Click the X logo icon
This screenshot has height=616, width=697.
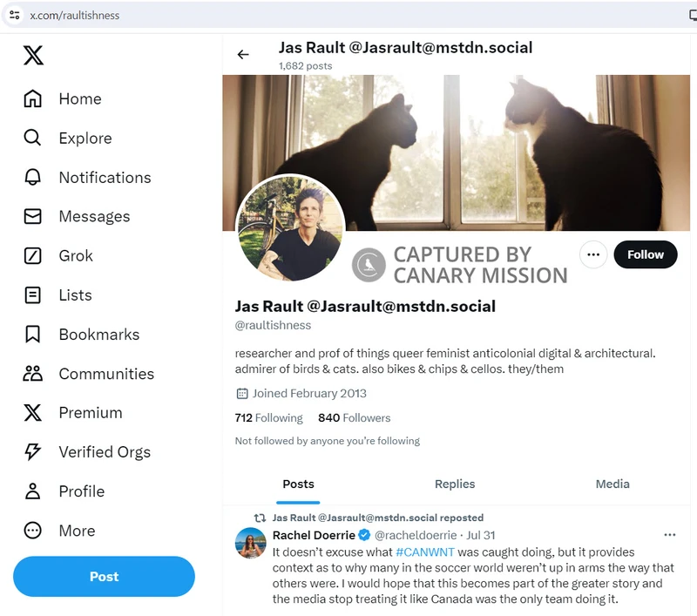pyautogui.click(x=33, y=55)
